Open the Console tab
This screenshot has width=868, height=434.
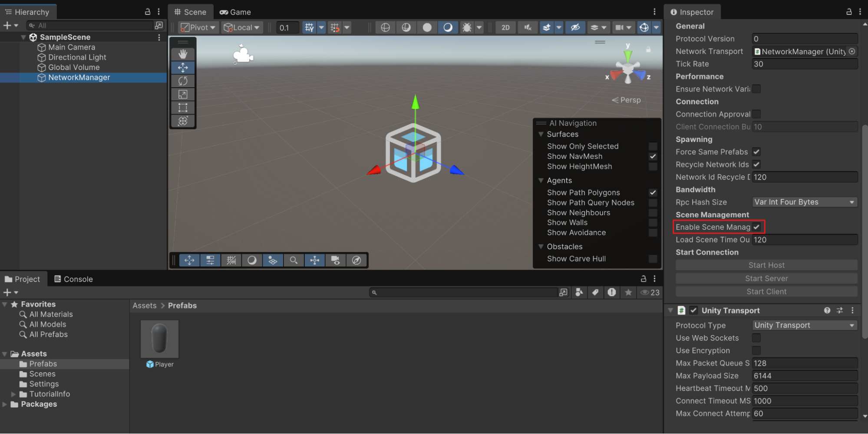click(73, 279)
